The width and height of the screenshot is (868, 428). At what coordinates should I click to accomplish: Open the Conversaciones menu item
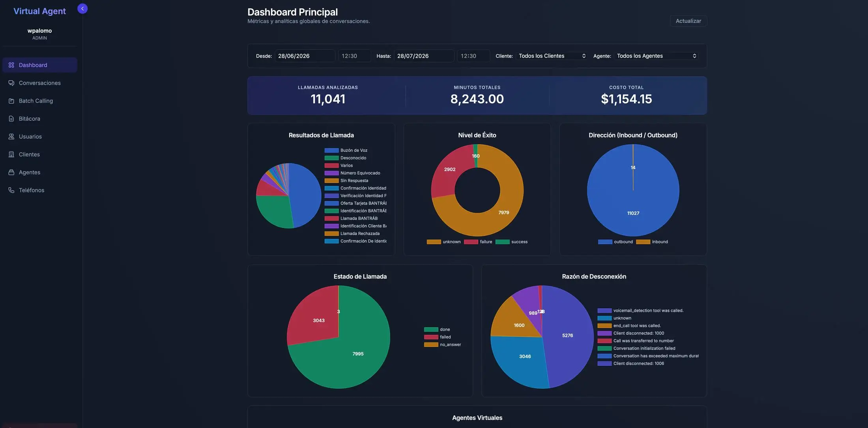point(39,83)
